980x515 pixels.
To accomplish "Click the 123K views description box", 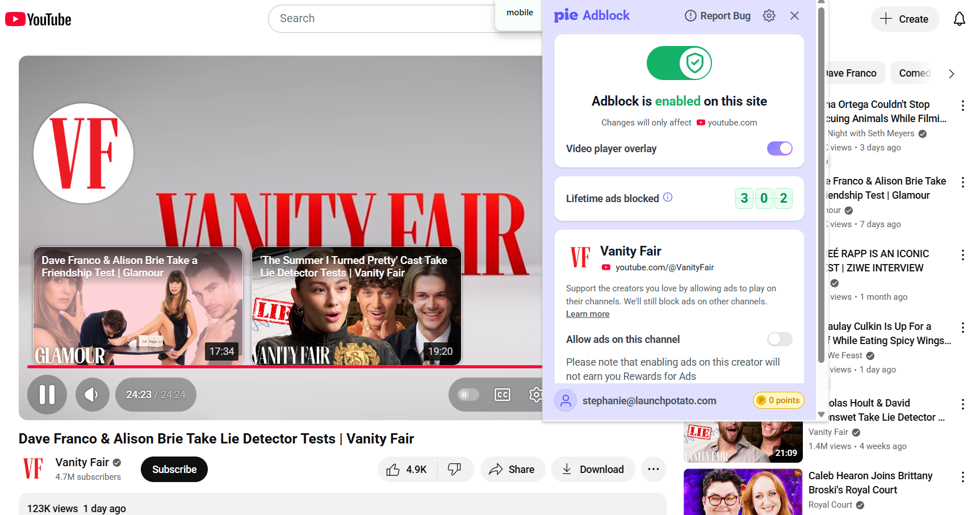I will [x=342, y=505].
